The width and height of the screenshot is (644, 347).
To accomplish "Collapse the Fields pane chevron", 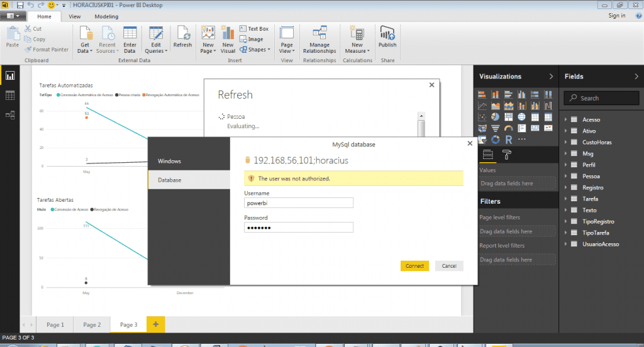I will click(636, 77).
